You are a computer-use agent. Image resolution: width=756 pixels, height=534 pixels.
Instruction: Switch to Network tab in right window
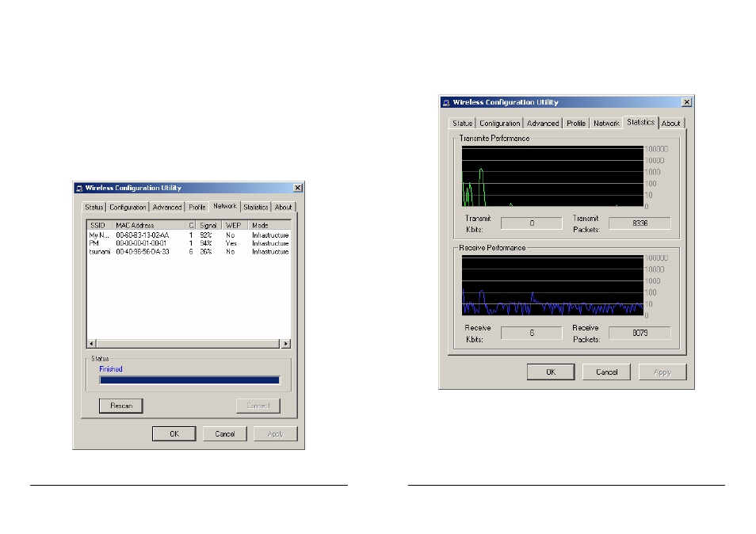tap(606, 124)
